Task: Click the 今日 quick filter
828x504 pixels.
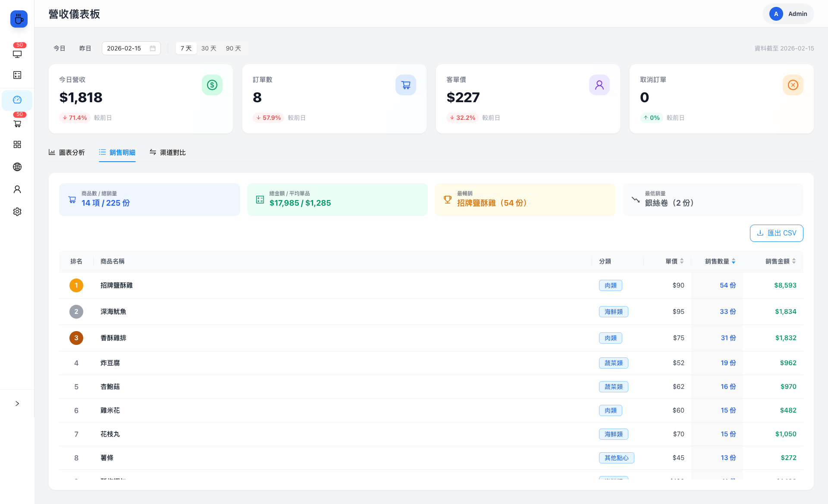Action: coord(60,48)
